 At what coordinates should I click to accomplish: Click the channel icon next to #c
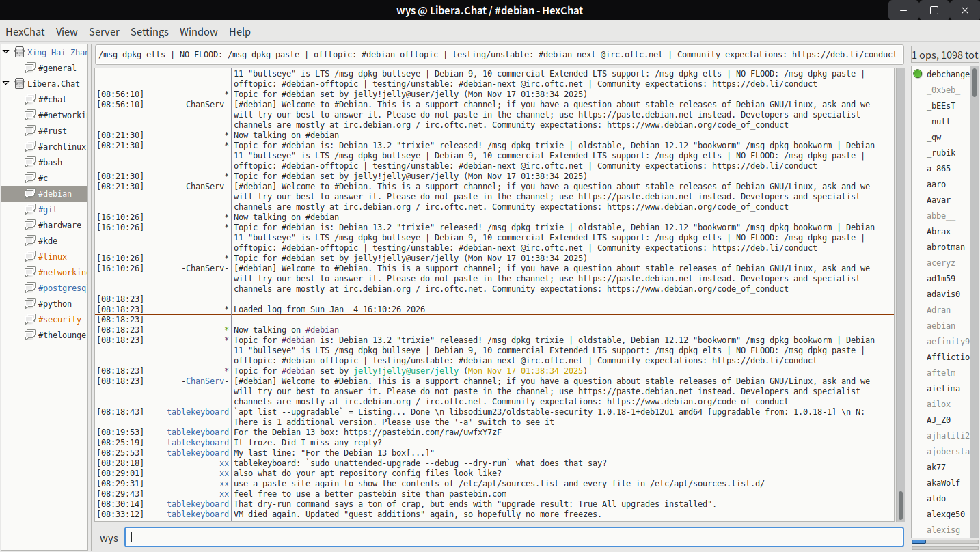click(29, 178)
